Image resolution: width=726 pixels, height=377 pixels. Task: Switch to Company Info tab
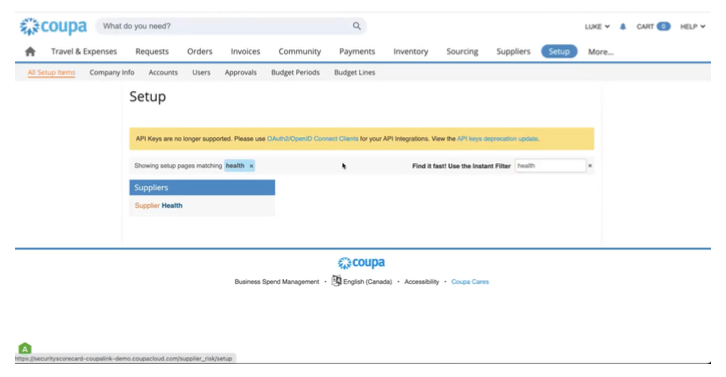point(112,72)
